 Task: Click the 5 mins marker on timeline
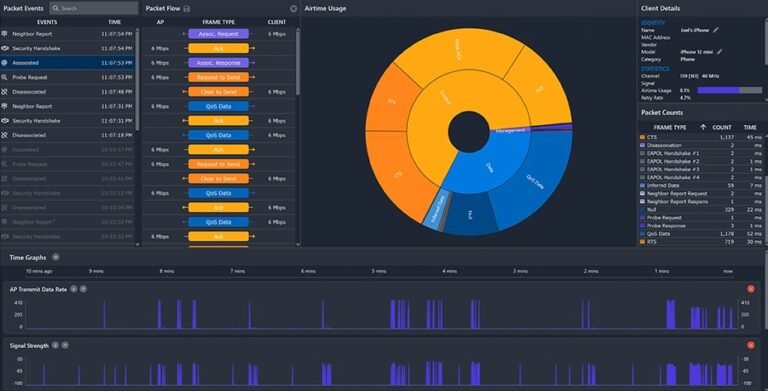tap(379, 271)
